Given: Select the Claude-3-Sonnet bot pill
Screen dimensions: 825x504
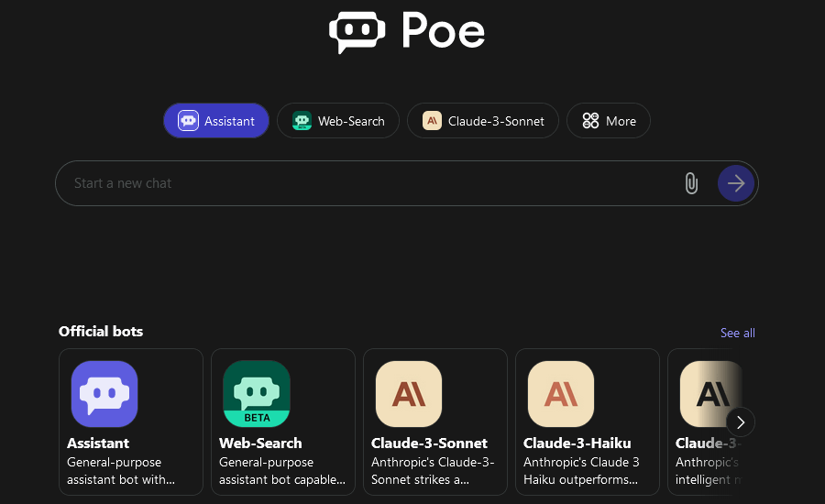Looking at the screenshot, I should (482, 121).
